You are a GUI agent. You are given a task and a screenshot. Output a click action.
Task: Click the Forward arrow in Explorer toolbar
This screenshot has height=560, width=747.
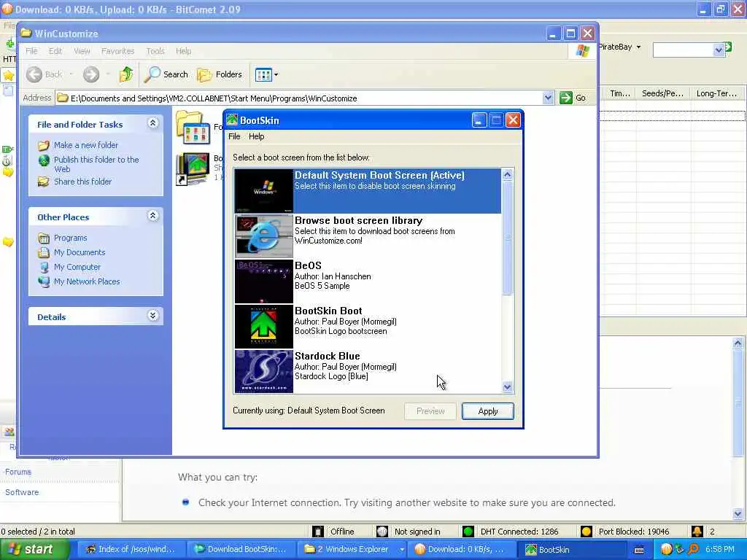tap(91, 74)
